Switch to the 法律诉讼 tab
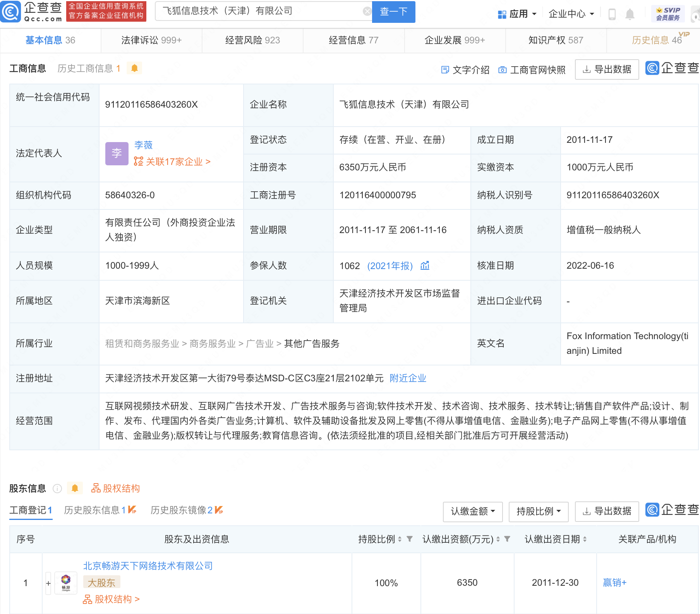 151,40
